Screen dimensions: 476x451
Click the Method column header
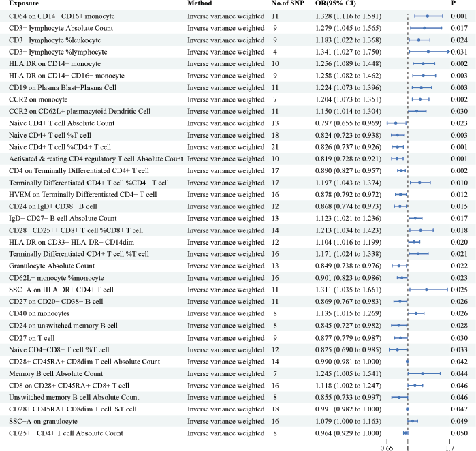[200, 3]
